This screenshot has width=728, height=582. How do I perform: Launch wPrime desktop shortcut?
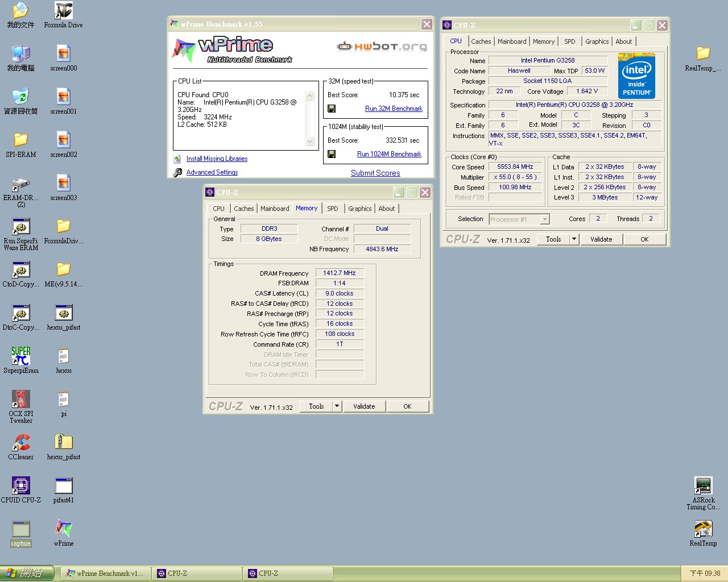(x=63, y=533)
